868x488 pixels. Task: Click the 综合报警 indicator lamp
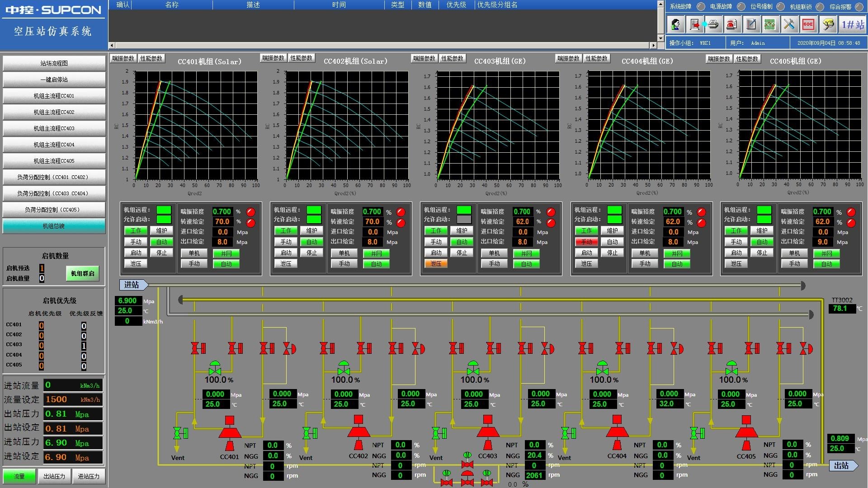pyautogui.click(x=859, y=6)
